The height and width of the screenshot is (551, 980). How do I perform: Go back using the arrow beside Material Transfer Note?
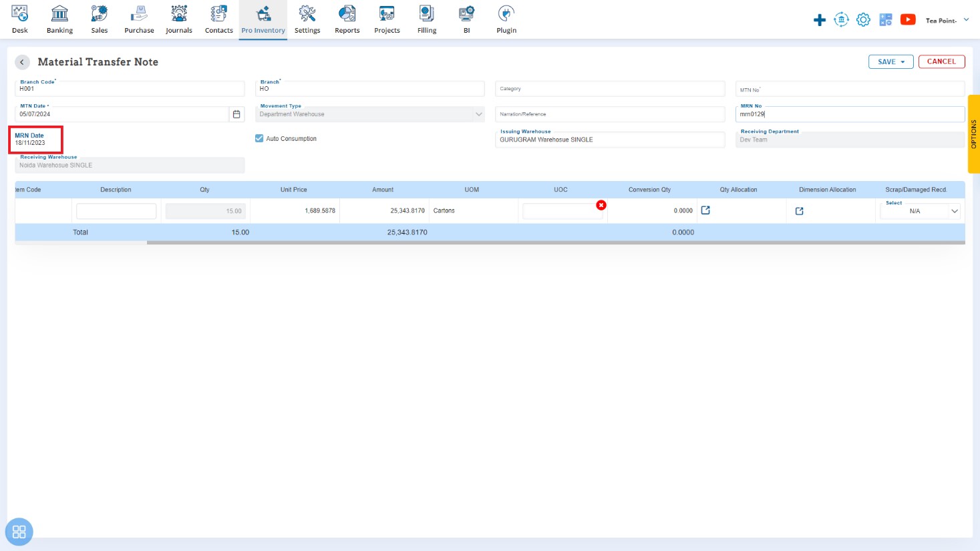tap(22, 62)
